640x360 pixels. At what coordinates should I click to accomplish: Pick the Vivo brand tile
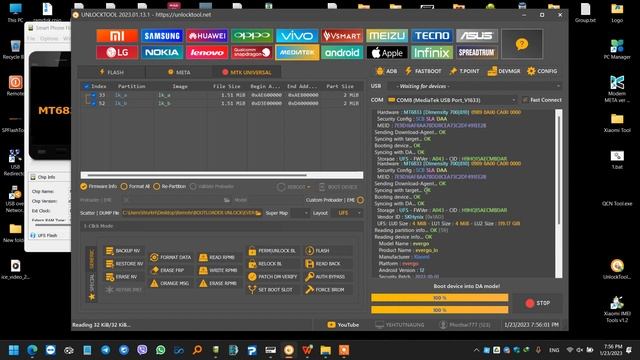tap(297, 36)
